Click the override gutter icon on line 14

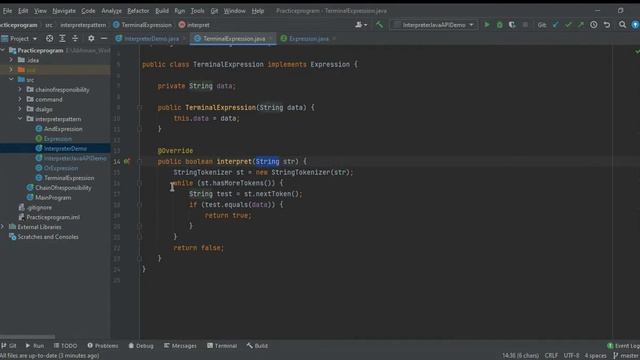coord(127,162)
